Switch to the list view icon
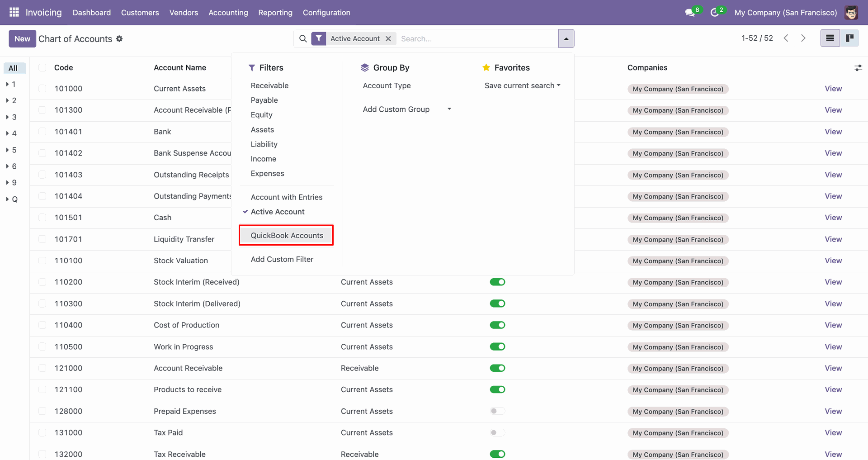This screenshot has width=868, height=460. pos(830,38)
